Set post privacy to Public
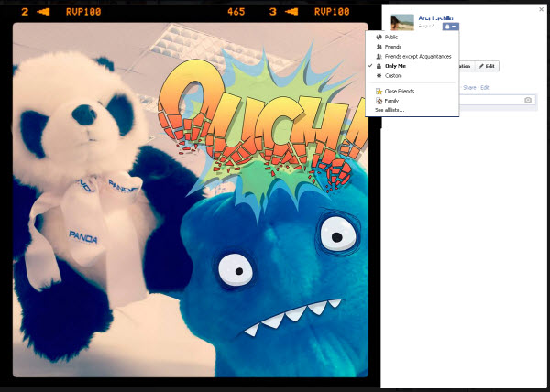 click(x=392, y=37)
